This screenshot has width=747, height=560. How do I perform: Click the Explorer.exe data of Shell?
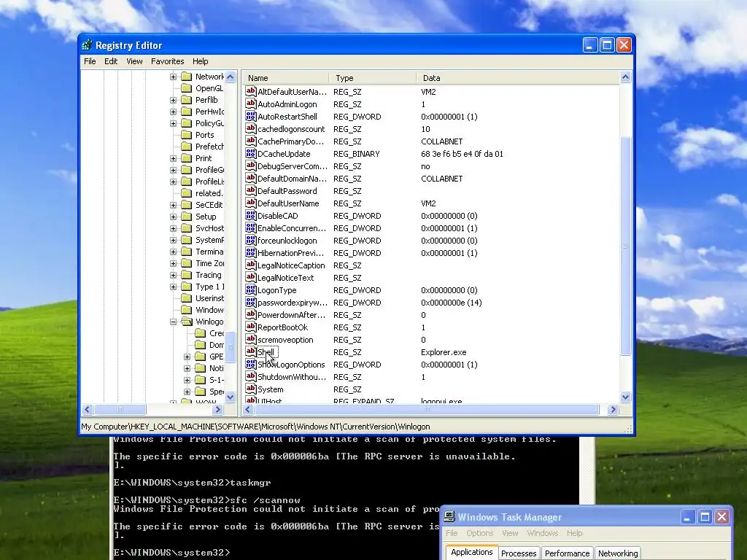click(x=444, y=352)
